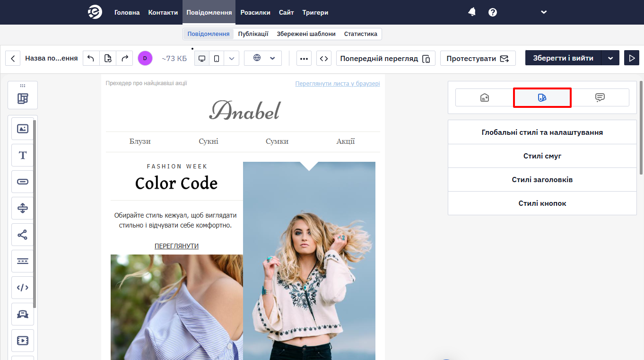Screen dimensions: 644x360
Task: Select the Spacer divider block tool
Action: coord(23,208)
